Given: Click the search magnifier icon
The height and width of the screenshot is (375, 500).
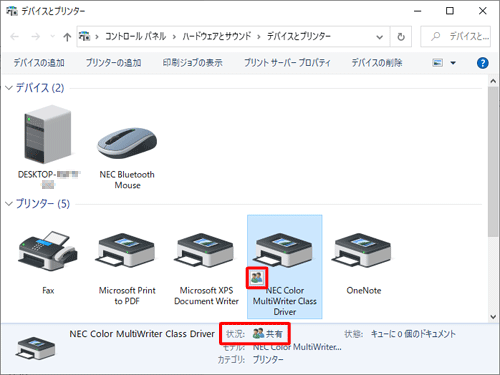Looking at the screenshot, I should tap(435, 36).
